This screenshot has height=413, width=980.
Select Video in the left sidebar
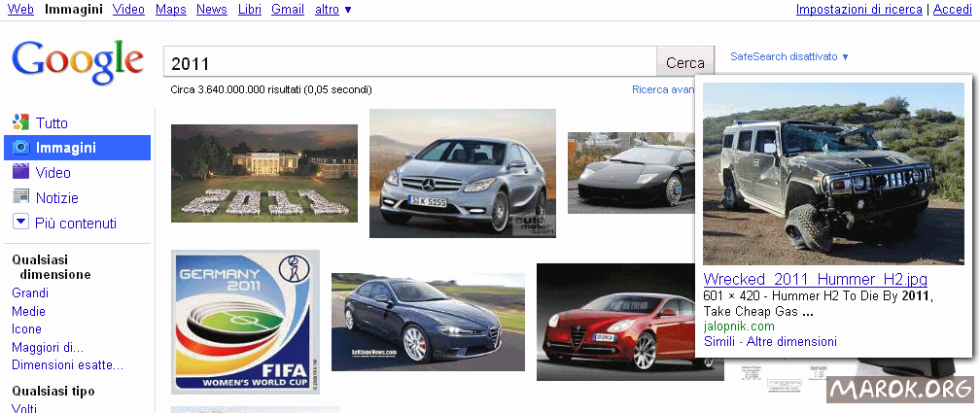pyautogui.click(x=53, y=172)
